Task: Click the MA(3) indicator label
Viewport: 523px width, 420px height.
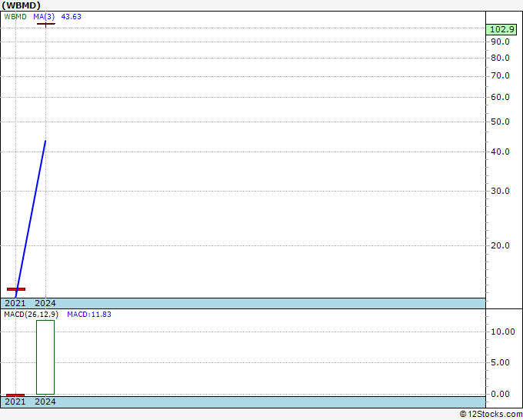Action: coord(44,17)
